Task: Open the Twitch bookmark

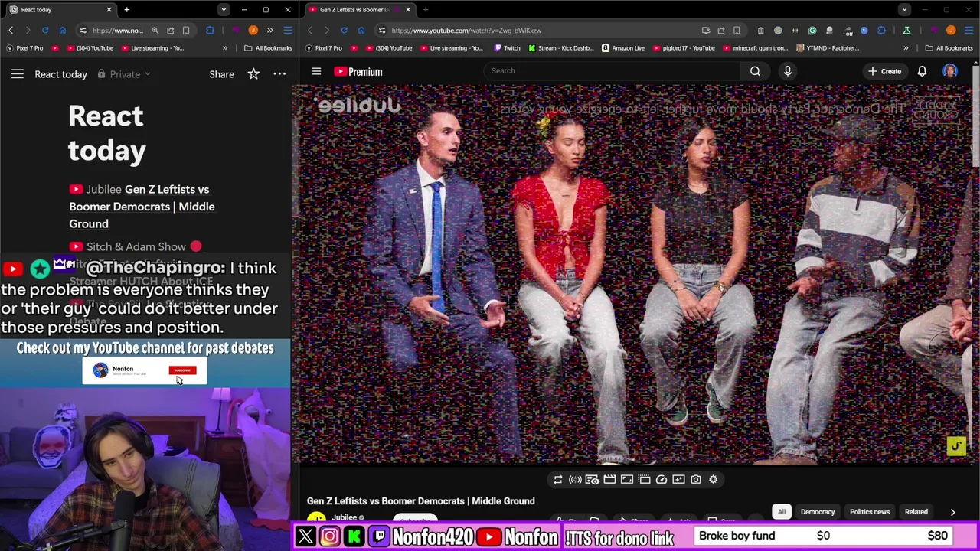Action: pyautogui.click(x=508, y=48)
